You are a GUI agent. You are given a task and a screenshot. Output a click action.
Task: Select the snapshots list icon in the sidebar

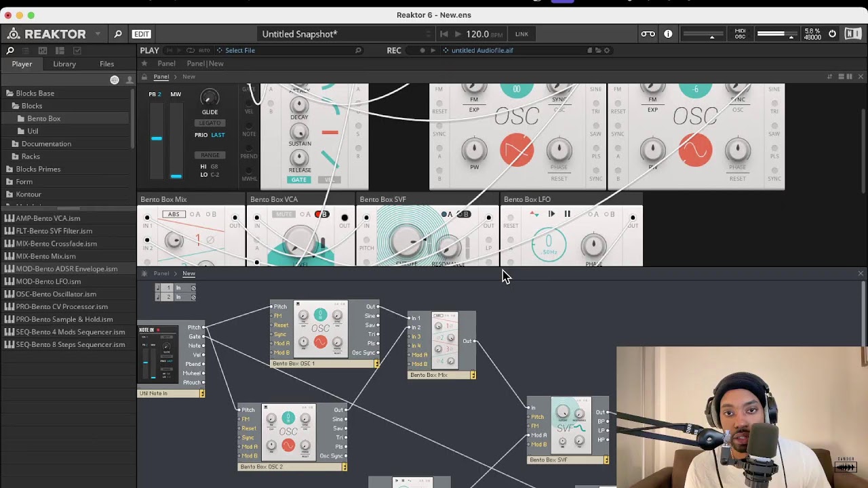coord(26,50)
